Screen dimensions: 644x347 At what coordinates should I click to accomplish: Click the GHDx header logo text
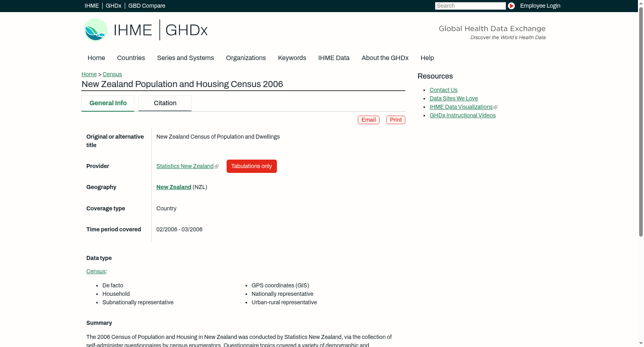[186, 30]
